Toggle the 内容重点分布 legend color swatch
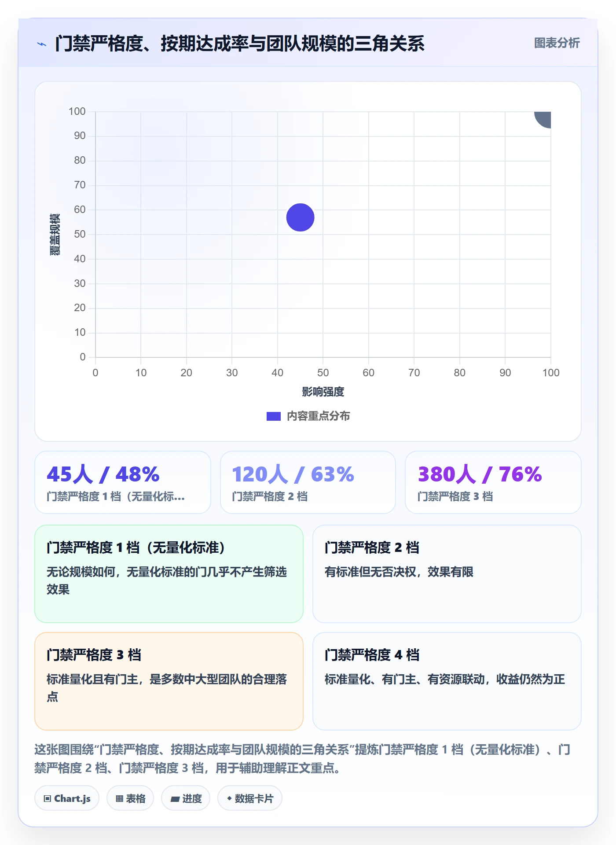616x845 pixels. [x=273, y=416]
